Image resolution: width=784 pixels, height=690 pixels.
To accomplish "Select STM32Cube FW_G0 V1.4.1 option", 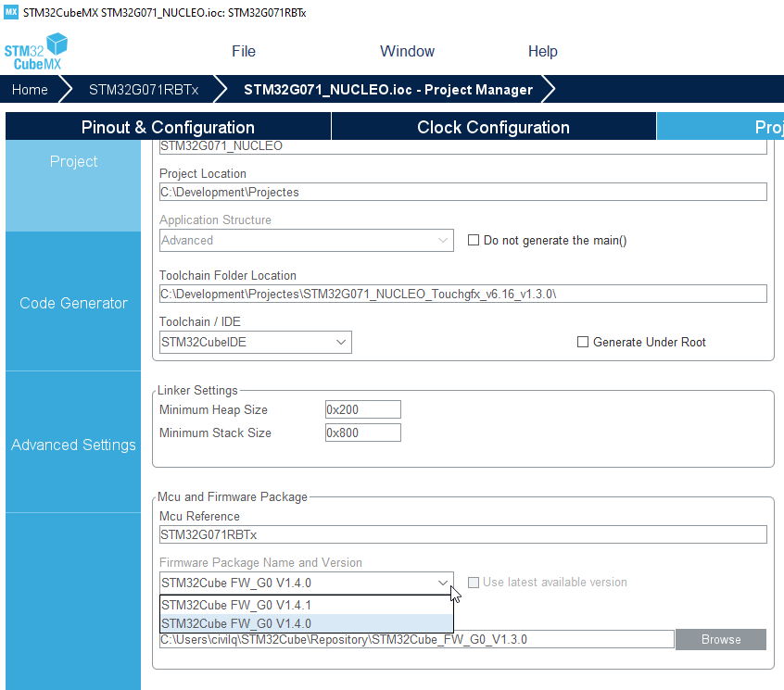I will (x=306, y=605).
